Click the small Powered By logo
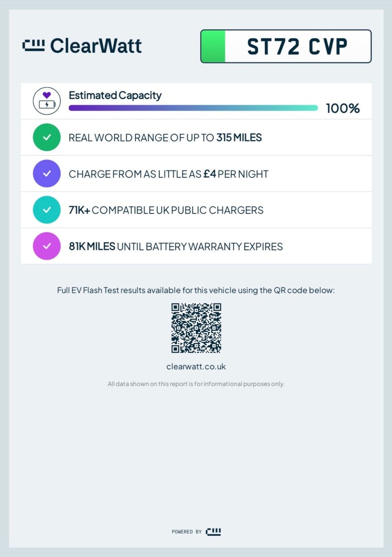Screen dimensions: 392x557 point(213,532)
